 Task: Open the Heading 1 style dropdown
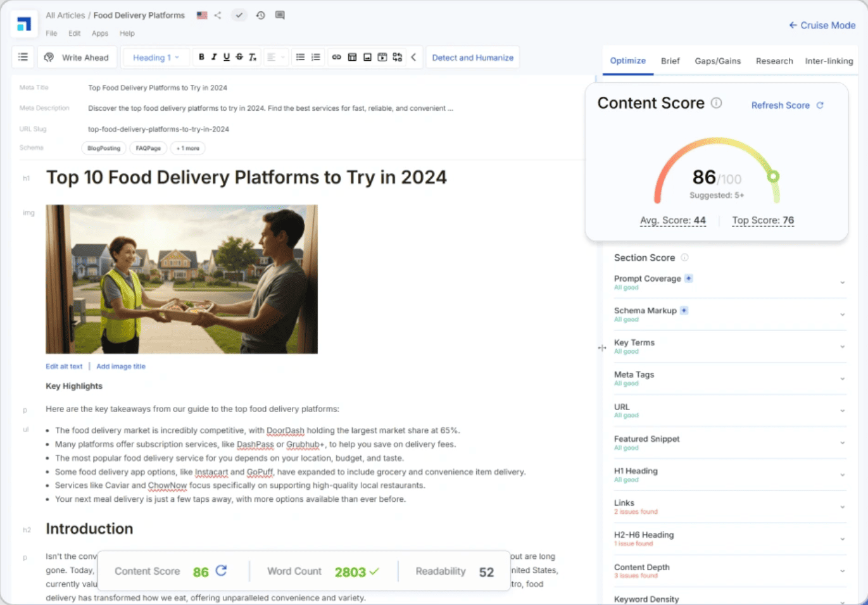pyautogui.click(x=156, y=58)
